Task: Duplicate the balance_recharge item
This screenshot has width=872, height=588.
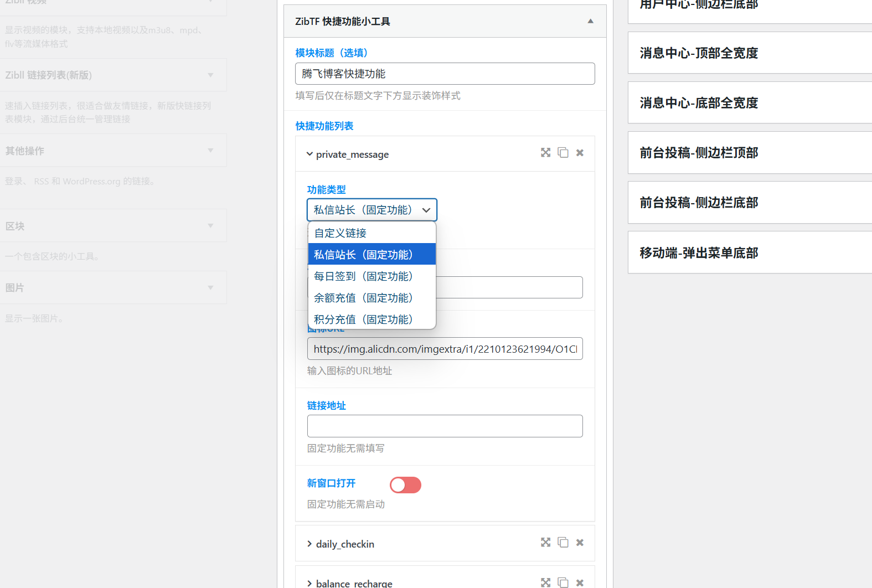Action: (x=563, y=582)
